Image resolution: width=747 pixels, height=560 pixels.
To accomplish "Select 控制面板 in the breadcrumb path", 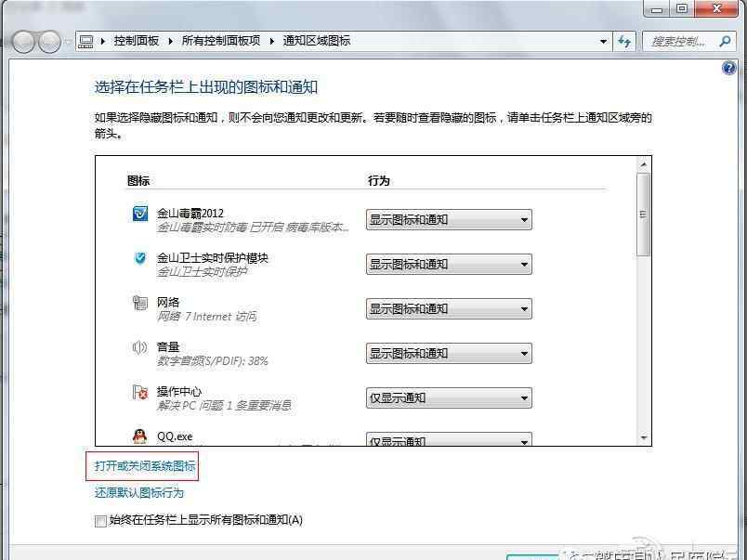I will coord(137,41).
